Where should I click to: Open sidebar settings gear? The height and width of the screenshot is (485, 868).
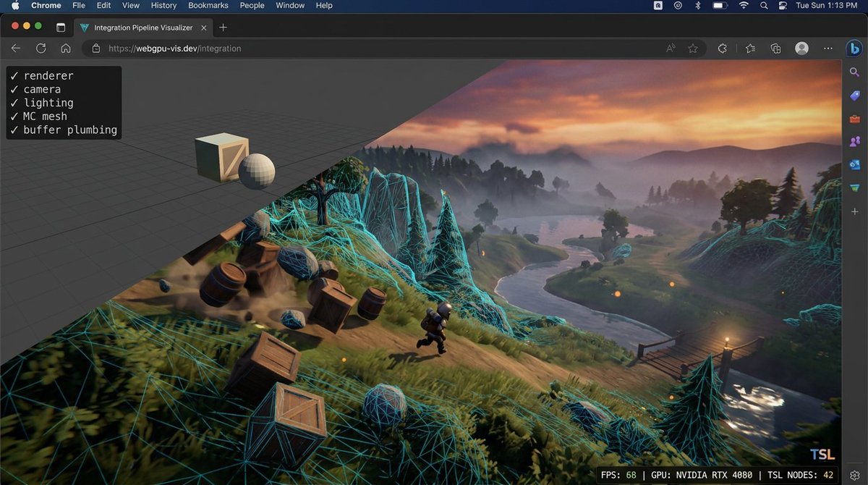(x=854, y=476)
